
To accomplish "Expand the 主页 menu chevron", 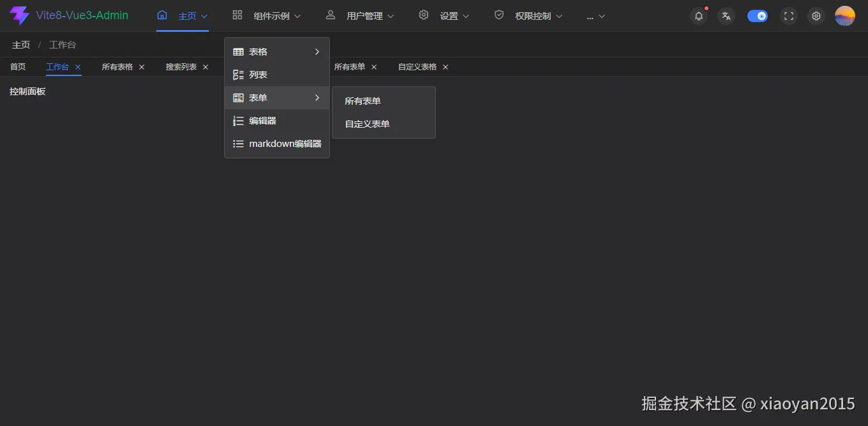I will click(204, 16).
